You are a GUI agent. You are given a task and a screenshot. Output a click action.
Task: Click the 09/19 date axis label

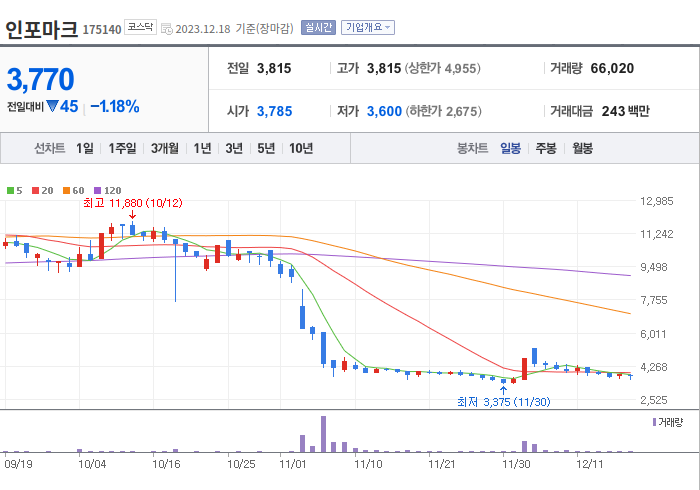18,464
